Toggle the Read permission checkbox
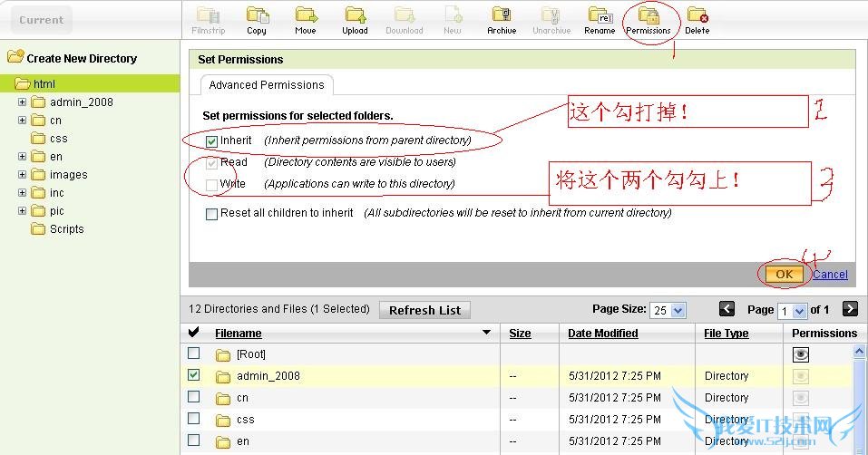The width and height of the screenshot is (868, 455). click(x=211, y=163)
